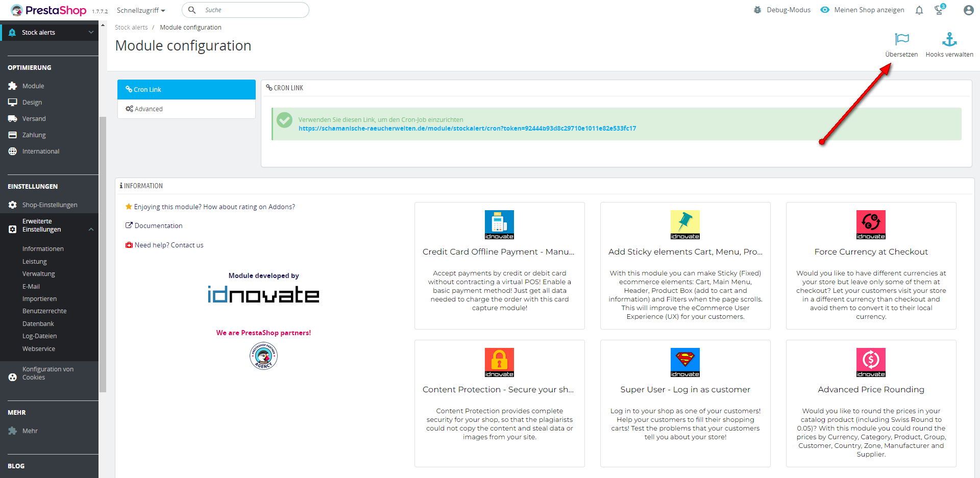Viewport: 980px width, 478px height.
Task: Click the Debug-Modus label
Action: tap(789, 10)
